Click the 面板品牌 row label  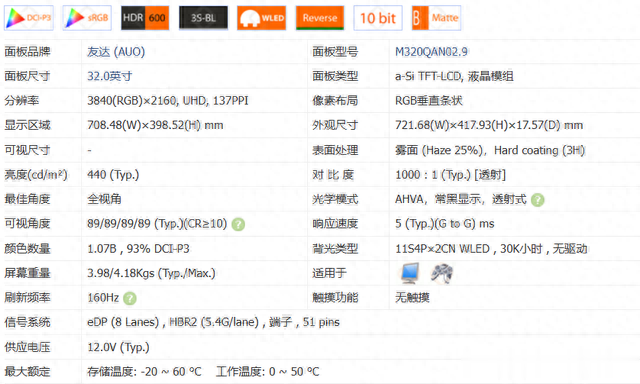coord(27,52)
